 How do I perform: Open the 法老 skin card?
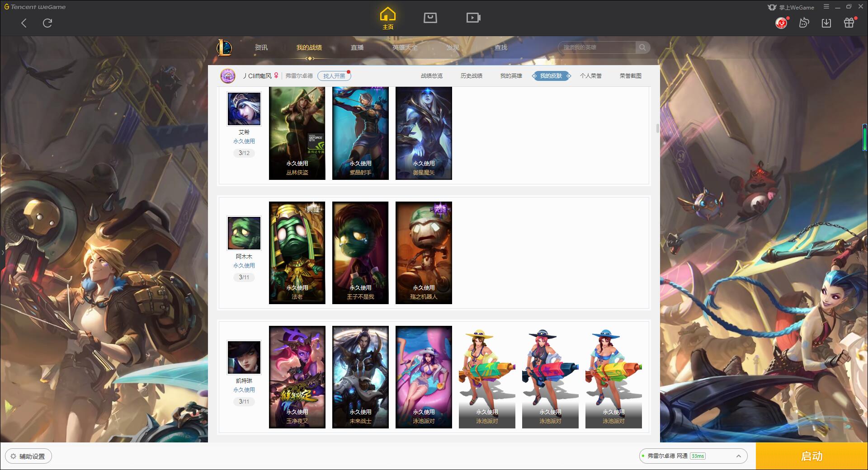point(297,253)
